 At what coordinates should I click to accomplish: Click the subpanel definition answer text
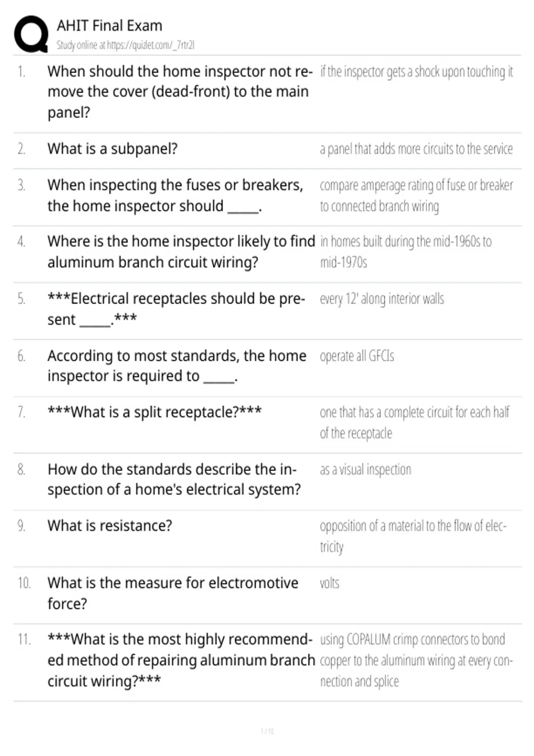click(x=417, y=149)
